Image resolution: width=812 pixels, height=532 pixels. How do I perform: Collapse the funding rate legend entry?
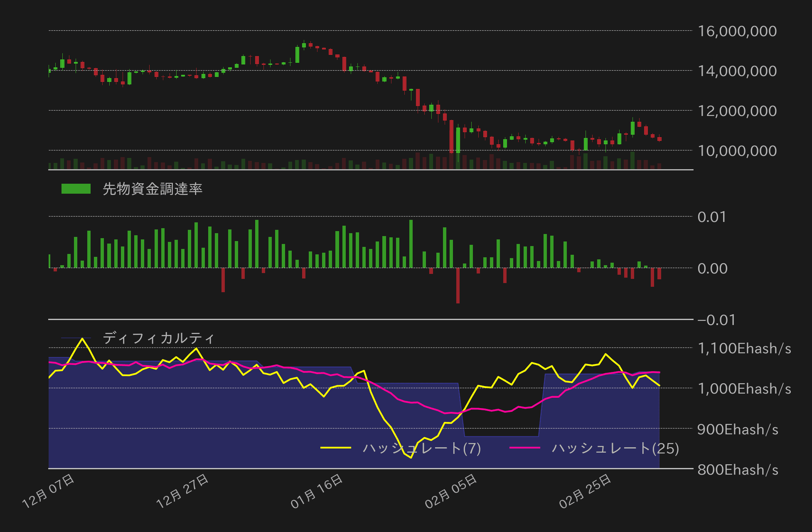pos(153,188)
